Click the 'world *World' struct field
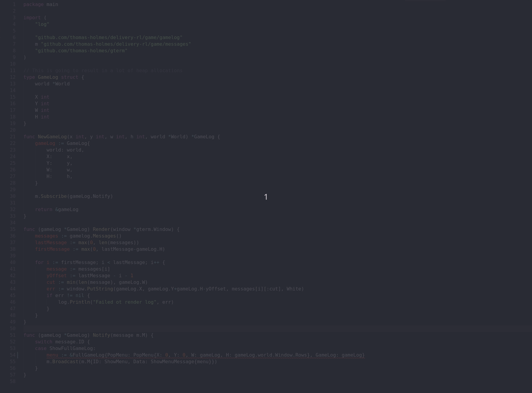This screenshot has width=532, height=393. pos(52,84)
